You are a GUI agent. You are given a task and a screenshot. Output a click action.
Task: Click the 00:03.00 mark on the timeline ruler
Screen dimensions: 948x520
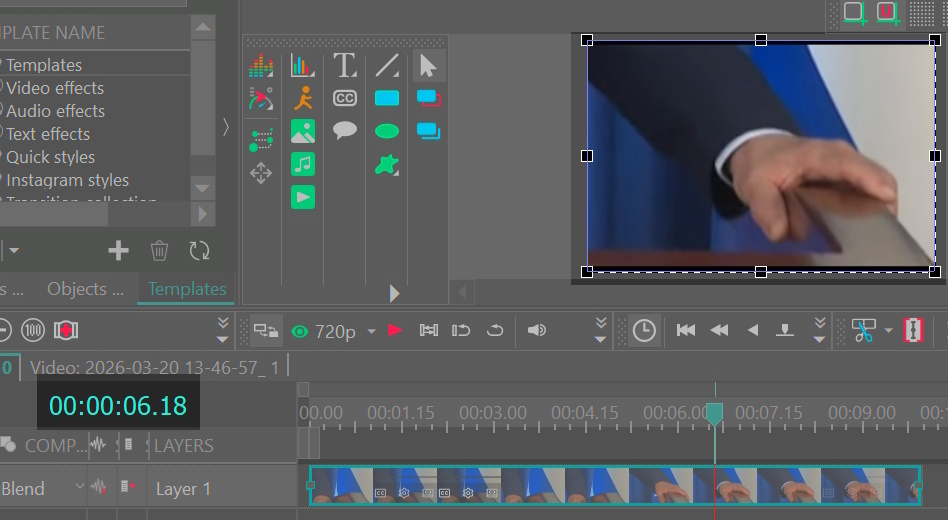click(493, 413)
